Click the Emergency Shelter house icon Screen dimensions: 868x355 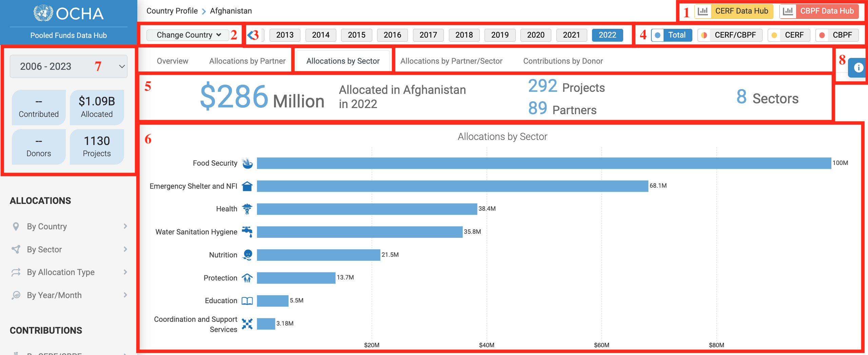click(x=247, y=186)
